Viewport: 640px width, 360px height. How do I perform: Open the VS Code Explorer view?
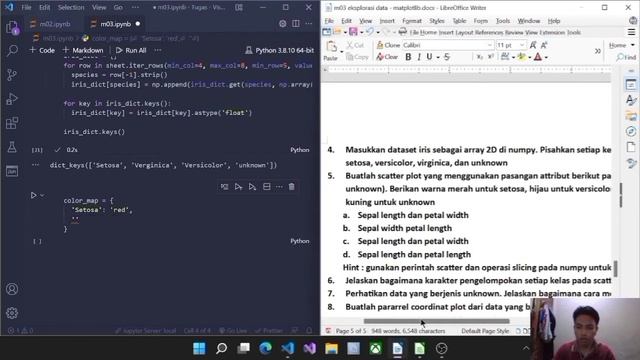12,28
